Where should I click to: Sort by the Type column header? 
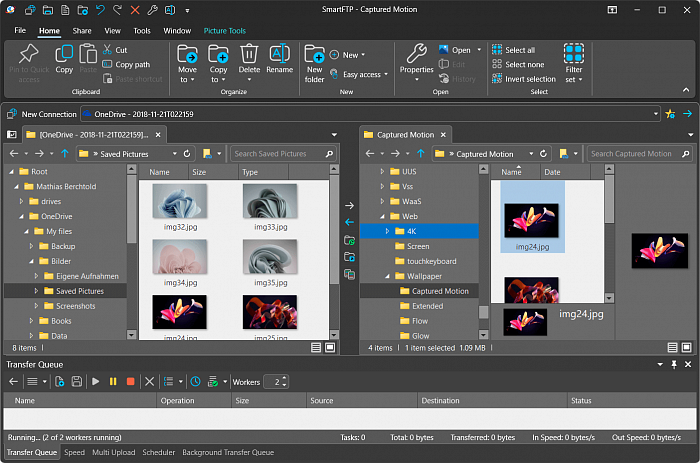(263, 172)
